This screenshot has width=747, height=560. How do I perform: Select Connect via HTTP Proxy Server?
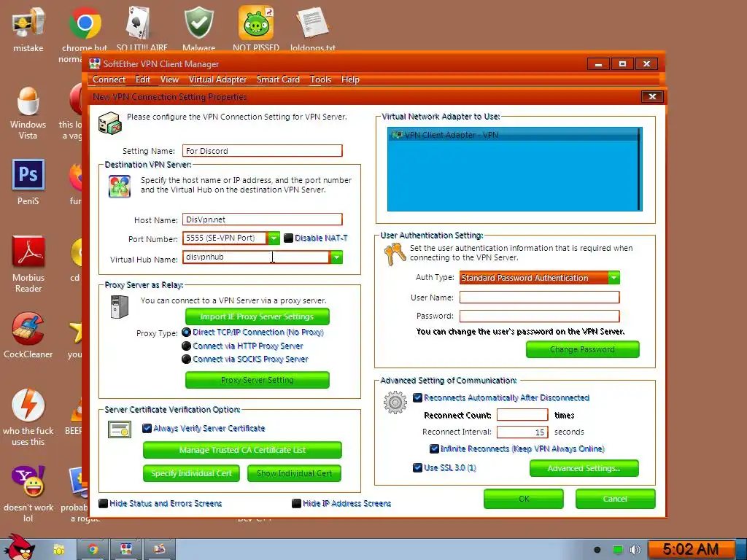point(186,346)
